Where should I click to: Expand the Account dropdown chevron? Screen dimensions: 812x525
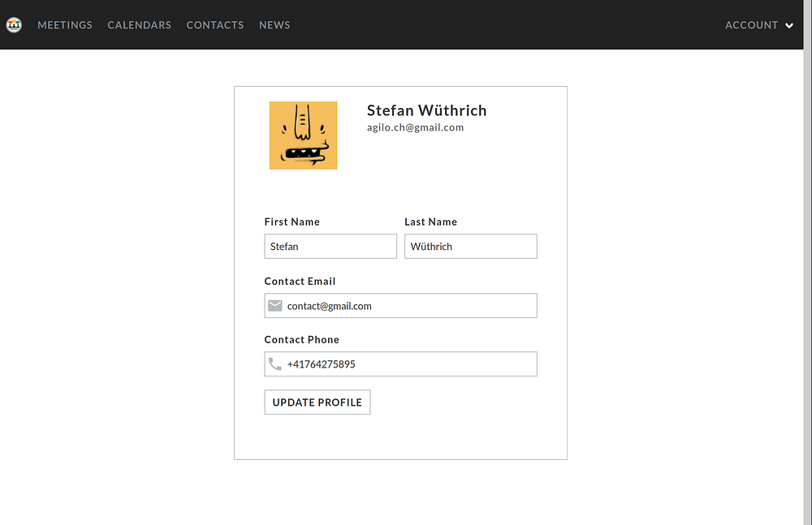point(789,25)
